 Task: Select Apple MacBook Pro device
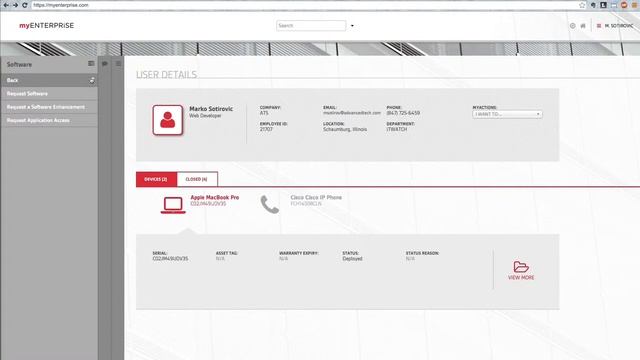point(215,198)
